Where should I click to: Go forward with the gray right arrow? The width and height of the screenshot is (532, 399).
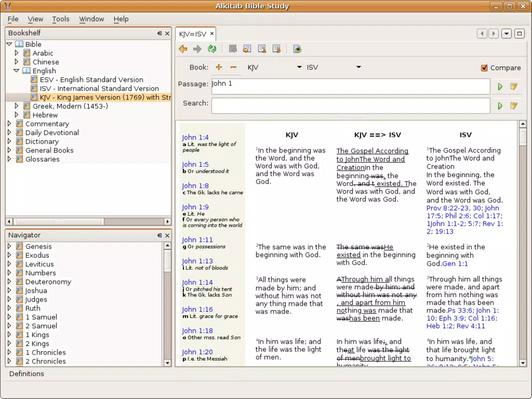pyautogui.click(x=197, y=49)
